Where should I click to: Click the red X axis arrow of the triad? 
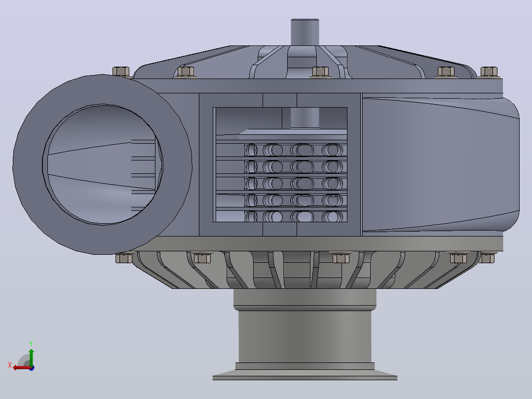[x=21, y=368]
